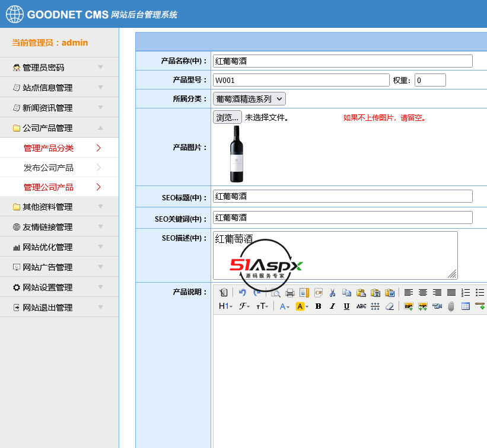Expand the 管理员密码 sidebar section
This screenshot has height=448, width=487.
pyautogui.click(x=59, y=67)
